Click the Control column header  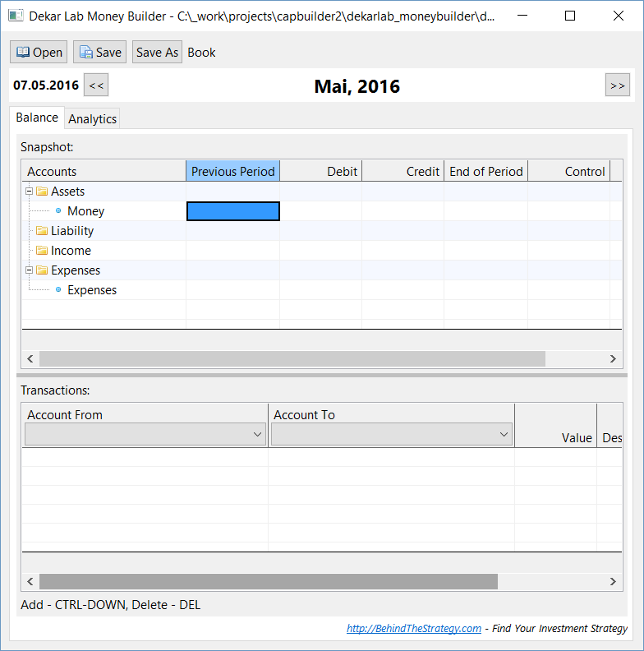pyautogui.click(x=569, y=171)
